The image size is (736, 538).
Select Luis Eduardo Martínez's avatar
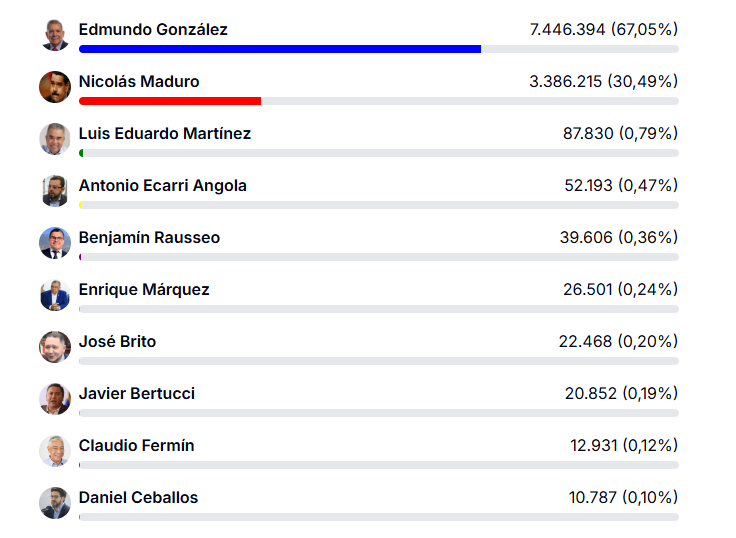click(55, 139)
